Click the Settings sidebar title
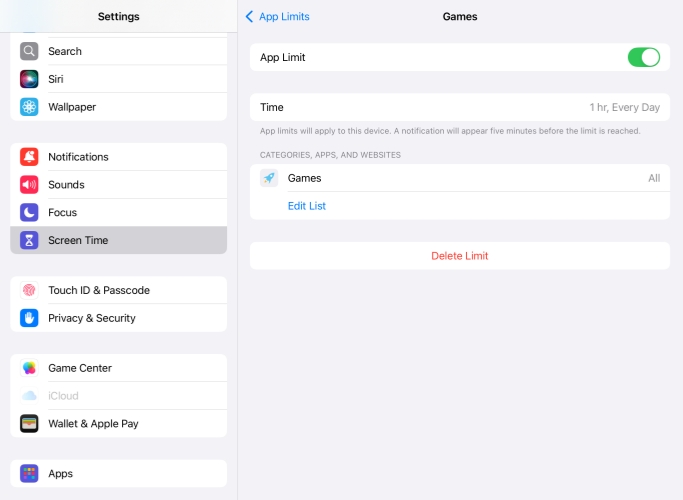Screen dimensions: 683x500 (x=118, y=17)
